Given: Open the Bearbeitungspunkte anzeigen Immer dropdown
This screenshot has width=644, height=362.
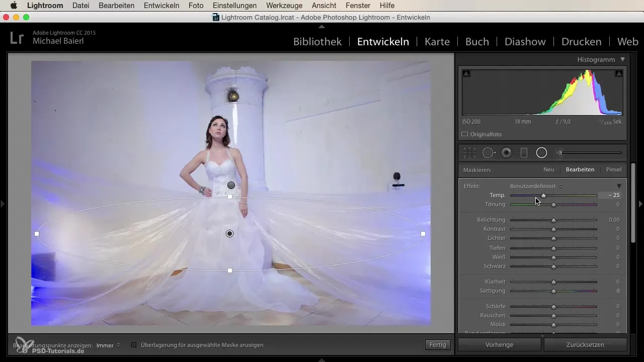Looking at the screenshot, I should point(108,345).
